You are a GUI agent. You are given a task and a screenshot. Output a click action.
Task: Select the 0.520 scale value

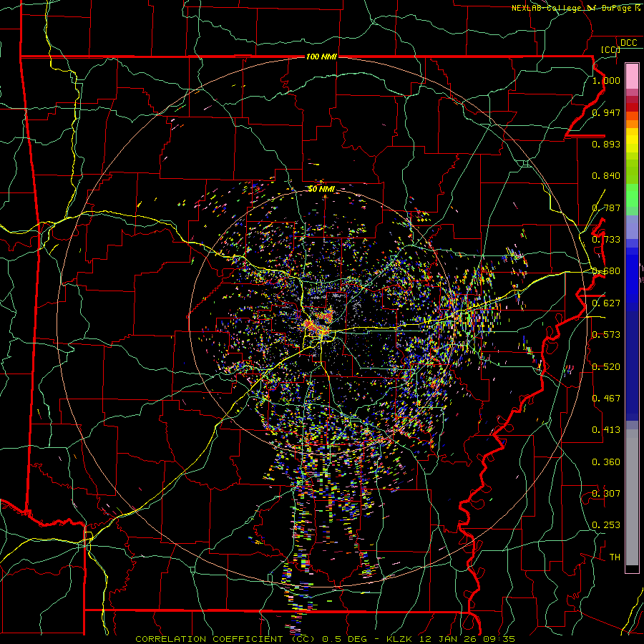pos(606,367)
